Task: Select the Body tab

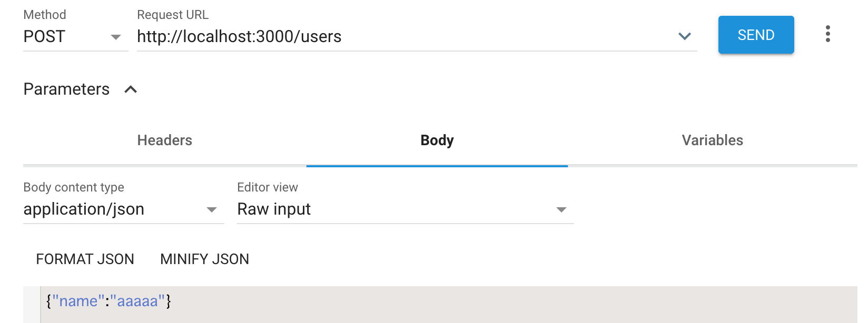Action: (x=437, y=140)
